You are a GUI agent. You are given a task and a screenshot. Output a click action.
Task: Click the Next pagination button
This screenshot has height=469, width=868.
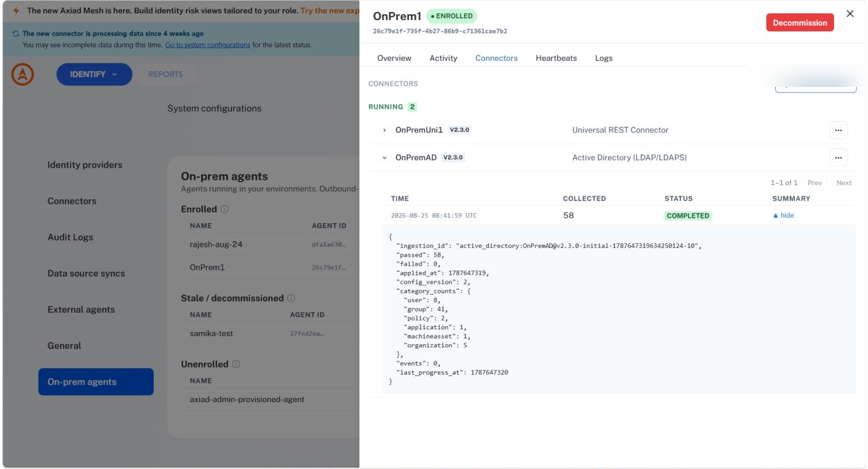coord(844,182)
